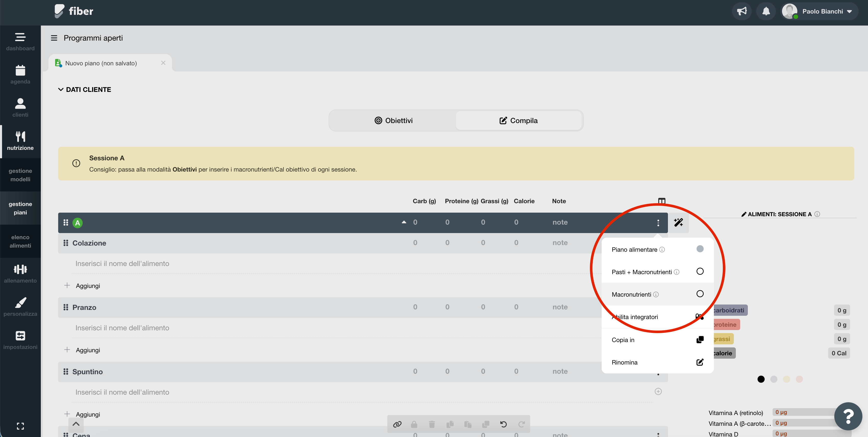Click the undo arrow in bottom toolbar
The width and height of the screenshot is (868, 437).
(x=503, y=424)
